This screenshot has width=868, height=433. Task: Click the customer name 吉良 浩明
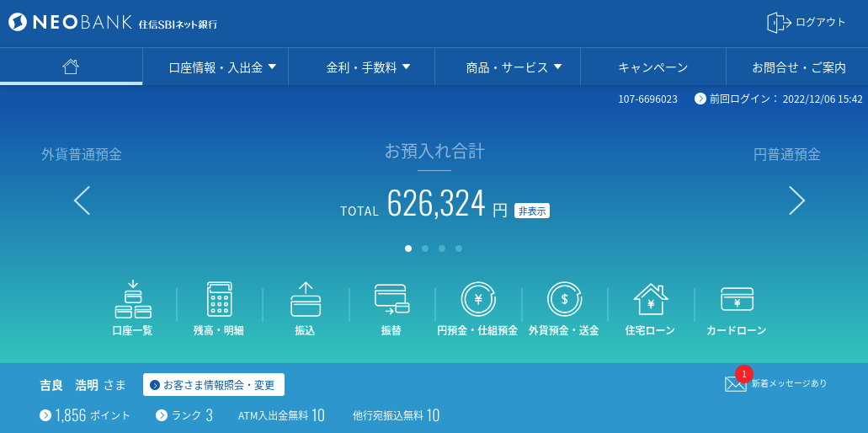[69, 385]
